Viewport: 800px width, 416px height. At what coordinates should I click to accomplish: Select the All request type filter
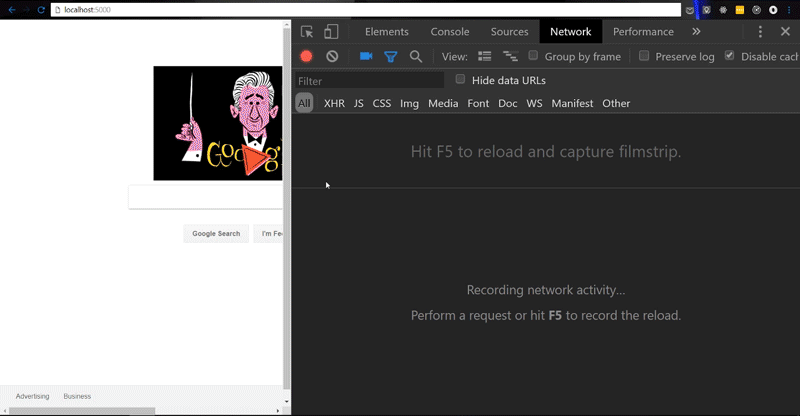pos(304,103)
